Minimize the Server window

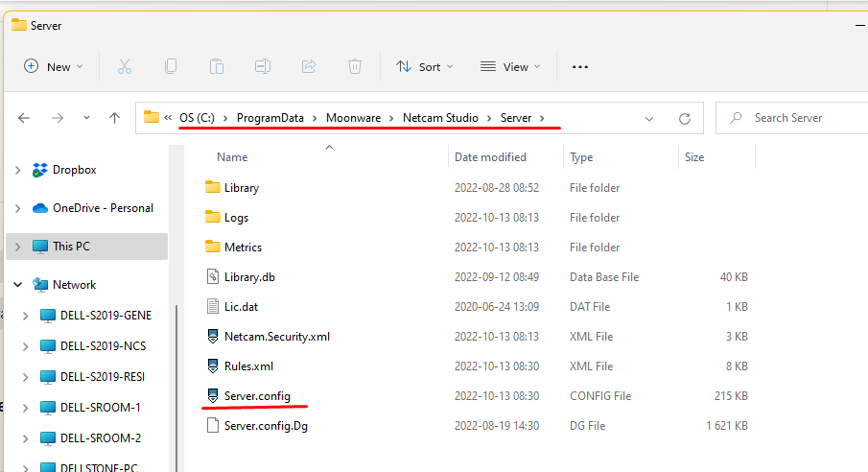860,26
